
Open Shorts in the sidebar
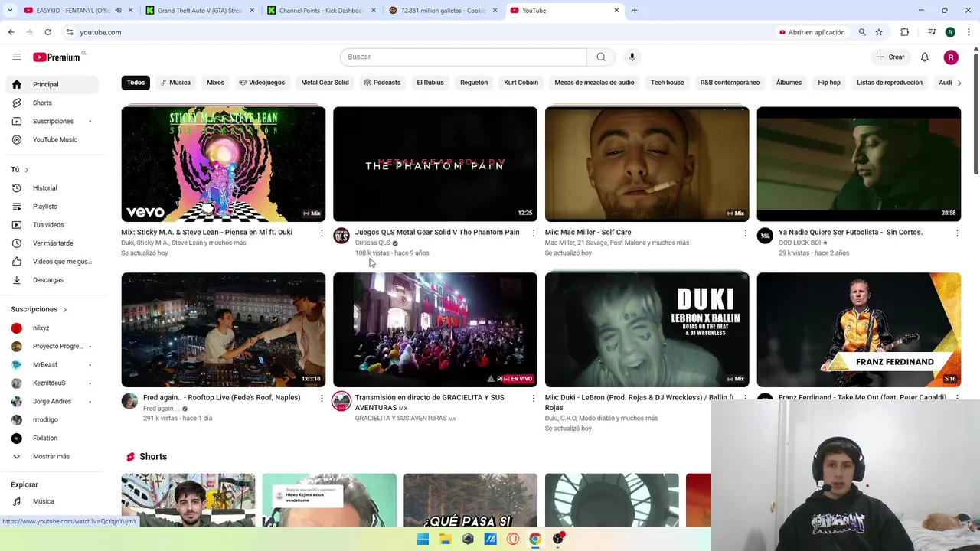click(x=51, y=103)
